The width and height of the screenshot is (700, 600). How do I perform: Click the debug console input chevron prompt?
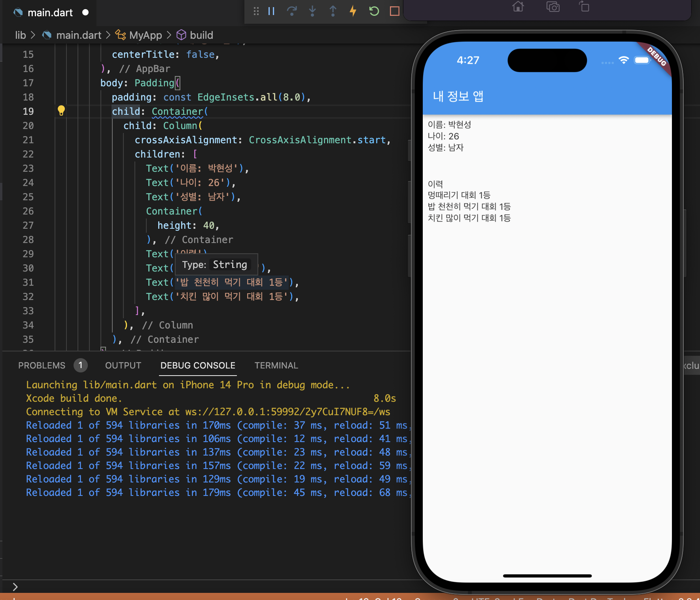(x=15, y=587)
